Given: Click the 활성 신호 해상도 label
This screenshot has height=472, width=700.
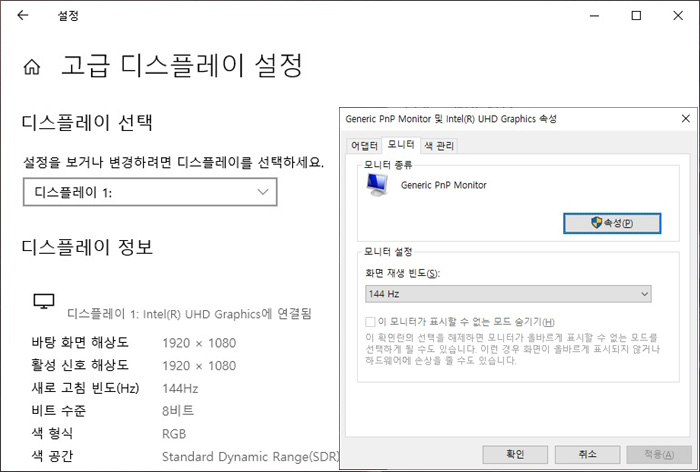Looking at the screenshot, I should pyautogui.click(x=80, y=365).
